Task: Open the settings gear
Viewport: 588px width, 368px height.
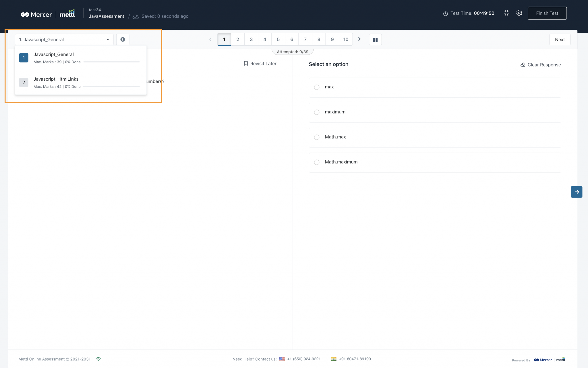Action: 519,13
